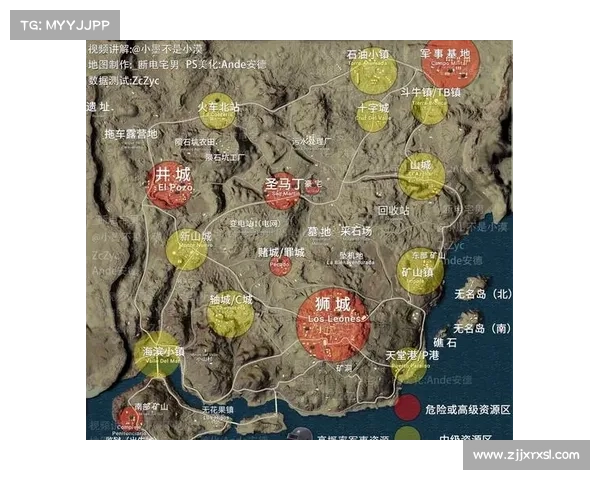Click the 矿洞 label below 狮城

344,368
